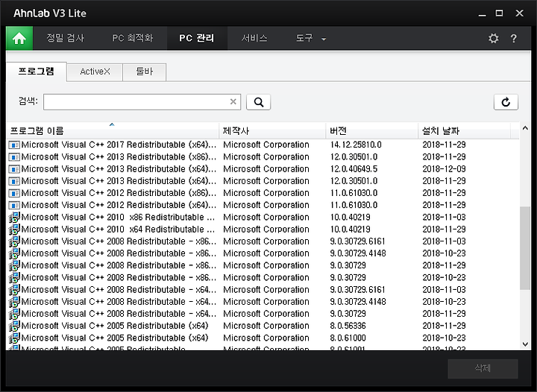The height and width of the screenshot is (392, 537).
Task: Select the 2008 x86 row with version 9.0.30729.6161
Action: (263, 241)
